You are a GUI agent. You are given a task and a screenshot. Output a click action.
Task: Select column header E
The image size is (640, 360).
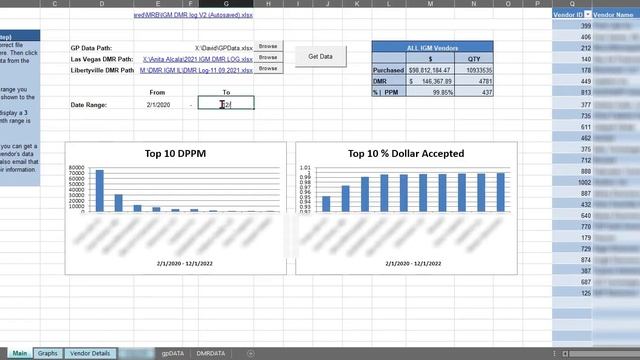158,4
